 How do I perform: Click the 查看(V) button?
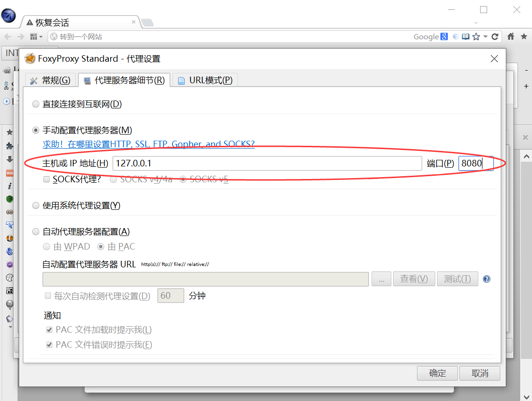tap(414, 279)
